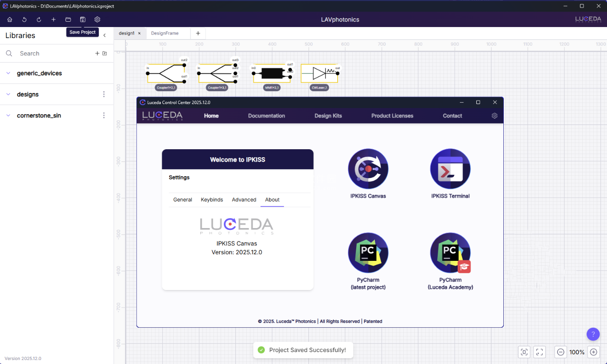This screenshot has height=364, width=607.
Task: Click the library Search input field
Action: point(53,54)
